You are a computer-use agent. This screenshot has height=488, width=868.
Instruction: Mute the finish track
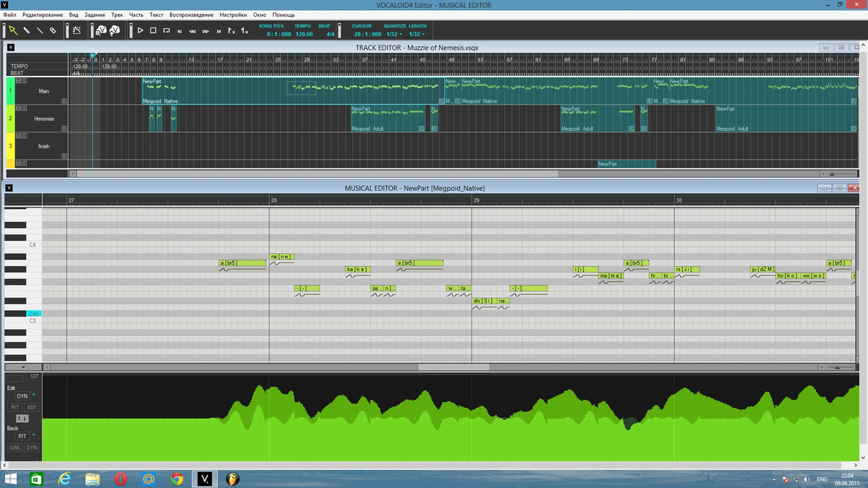[x=18, y=135]
